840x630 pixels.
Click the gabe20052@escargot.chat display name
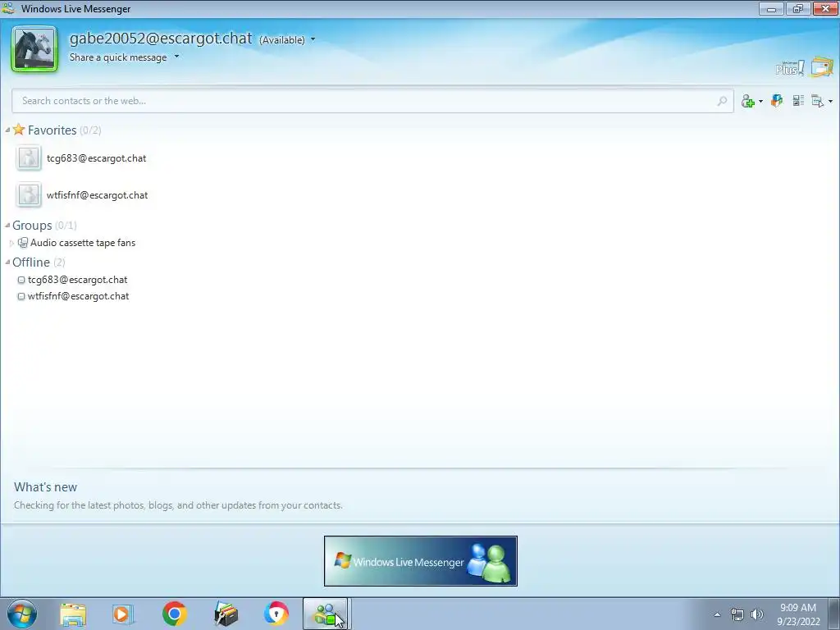click(x=161, y=38)
